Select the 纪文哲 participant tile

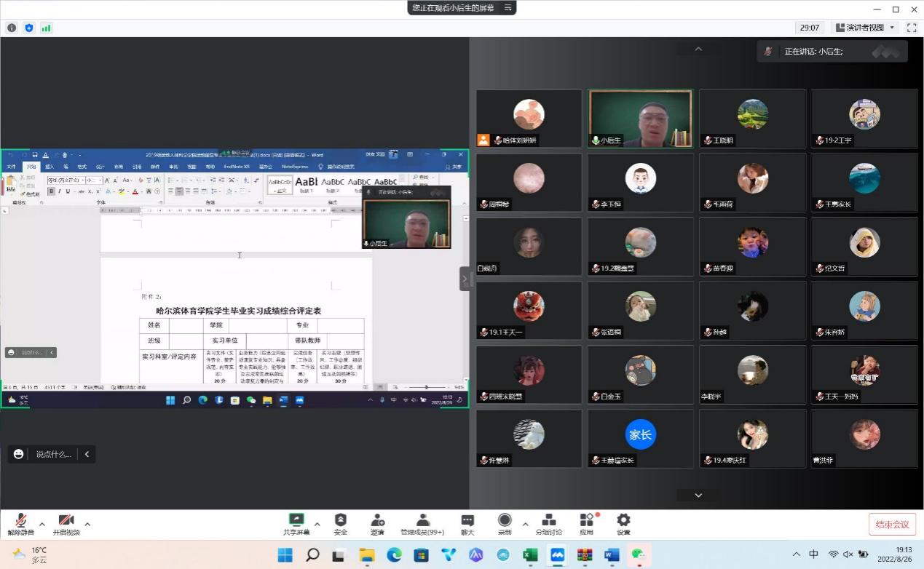(x=864, y=246)
